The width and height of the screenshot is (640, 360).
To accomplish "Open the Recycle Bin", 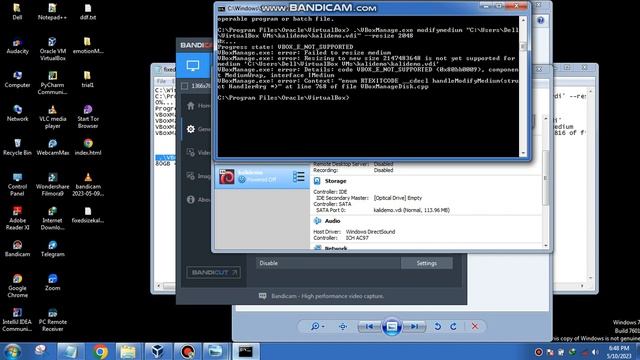I will [17, 147].
